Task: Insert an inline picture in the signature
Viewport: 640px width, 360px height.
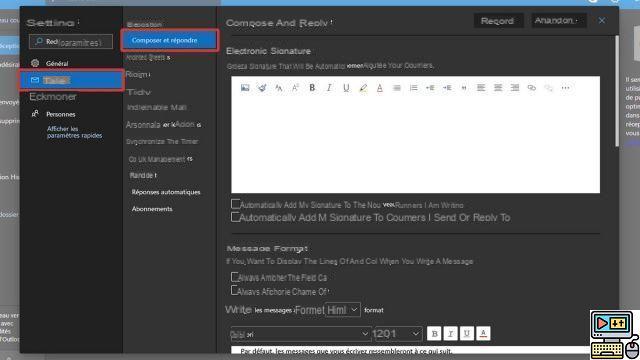Action: point(245,88)
